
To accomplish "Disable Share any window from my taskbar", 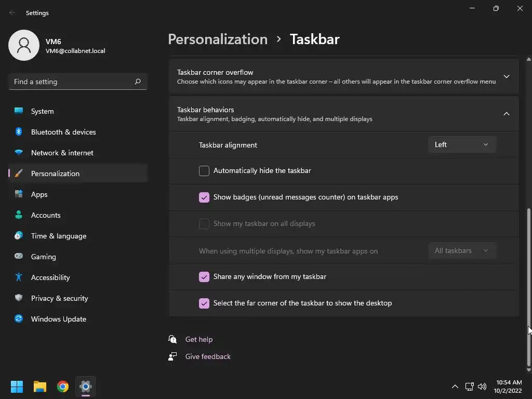I will 204,277.
